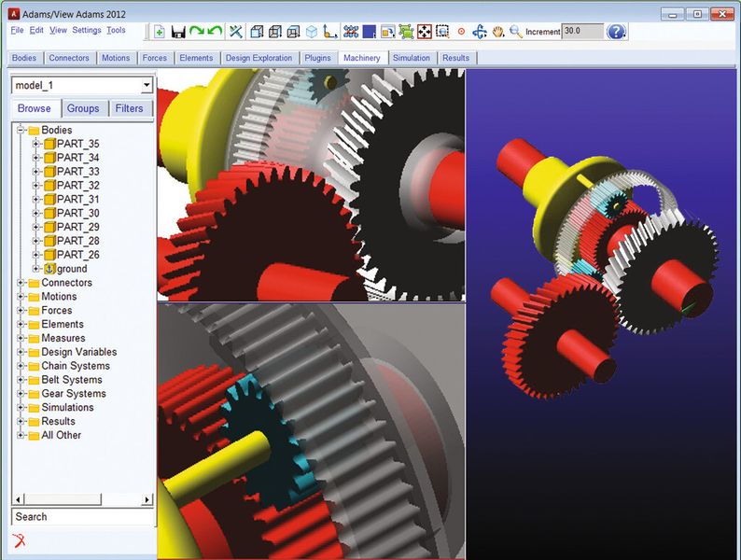Expand the Design Variables folder
The width and height of the screenshot is (741, 560).
click(21, 352)
